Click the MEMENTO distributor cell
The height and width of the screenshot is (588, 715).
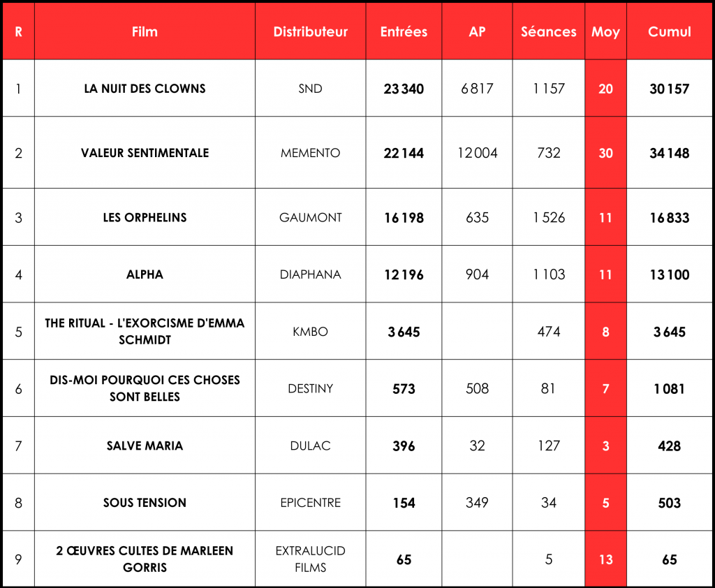pyautogui.click(x=310, y=153)
